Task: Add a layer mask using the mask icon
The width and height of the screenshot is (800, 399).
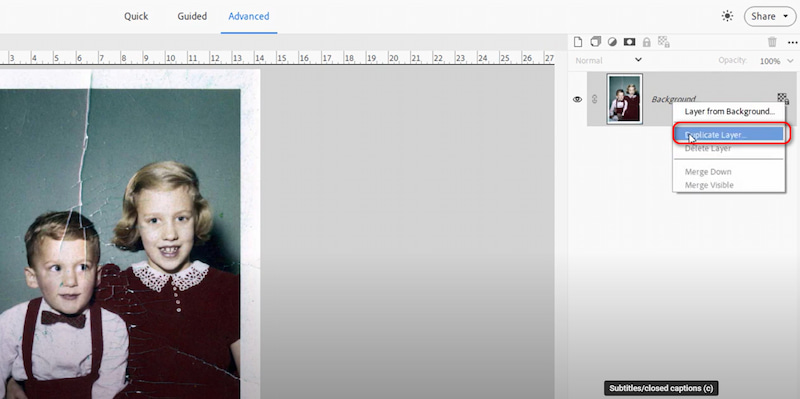Action: click(x=630, y=42)
